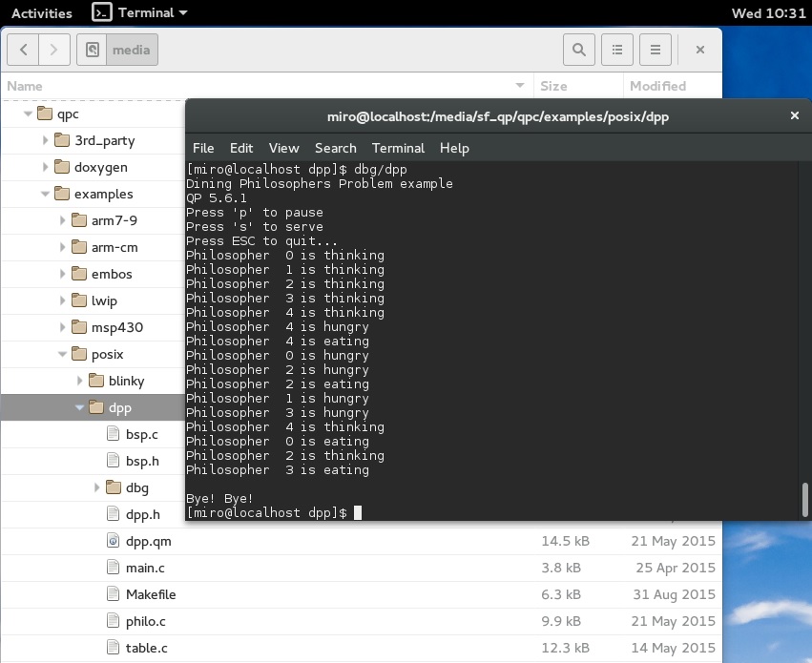Open the Search menu in terminal
The height and width of the screenshot is (663, 812).
click(335, 148)
